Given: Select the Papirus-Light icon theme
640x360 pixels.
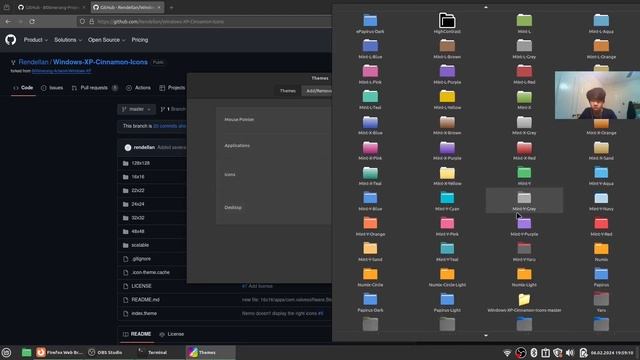Looking at the screenshot, I should pos(447,302).
